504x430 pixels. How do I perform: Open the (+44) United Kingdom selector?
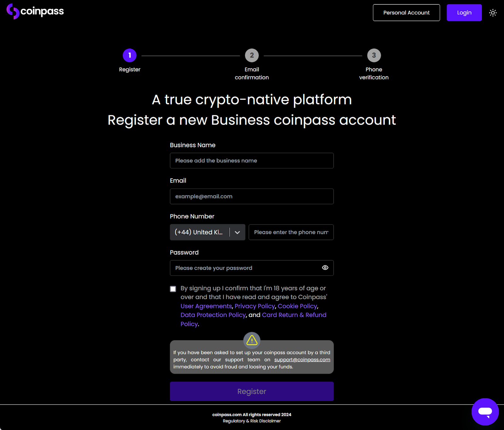click(199, 232)
